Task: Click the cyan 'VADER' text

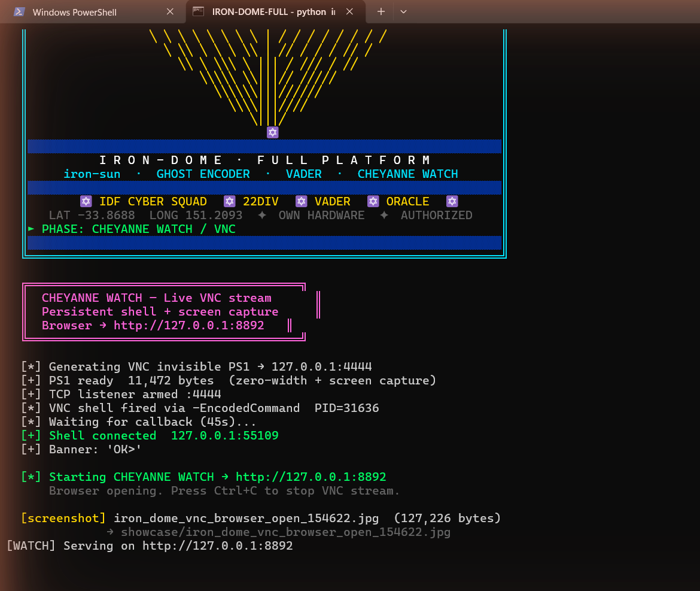Action: [x=303, y=174]
